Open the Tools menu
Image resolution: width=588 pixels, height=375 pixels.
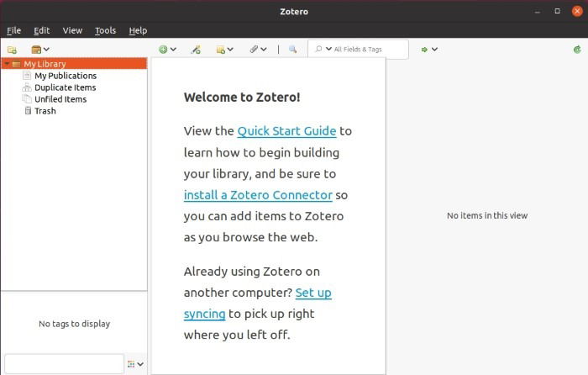[x=105, y=30]
